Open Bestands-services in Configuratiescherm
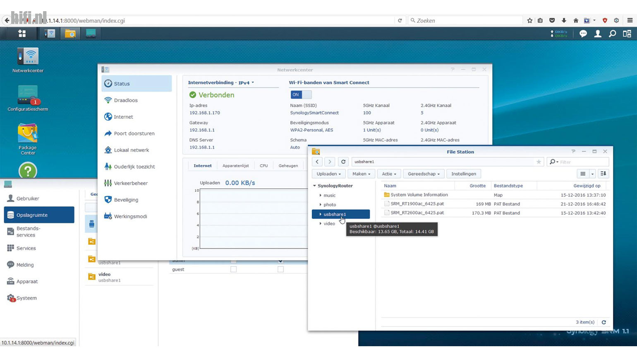The width and height of the screenshot is (637, 364). pos(39,232)
